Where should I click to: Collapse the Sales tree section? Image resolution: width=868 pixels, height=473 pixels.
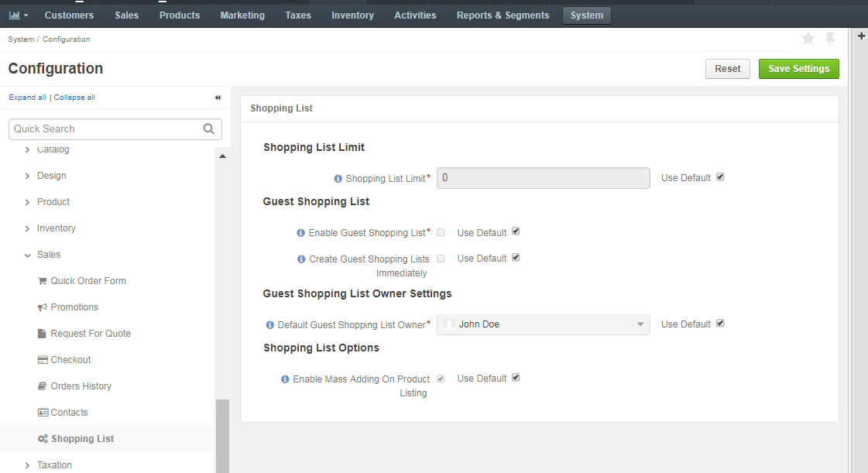tap(27, 255)
